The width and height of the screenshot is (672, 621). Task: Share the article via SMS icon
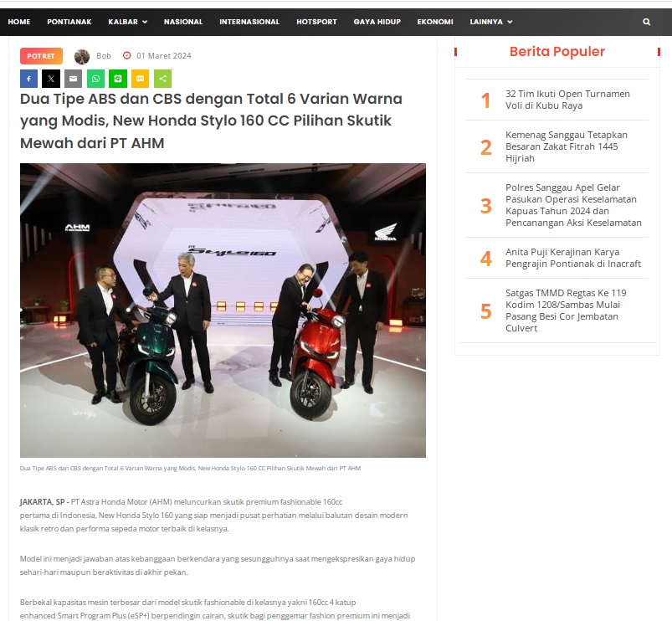[x=140, y=79]
